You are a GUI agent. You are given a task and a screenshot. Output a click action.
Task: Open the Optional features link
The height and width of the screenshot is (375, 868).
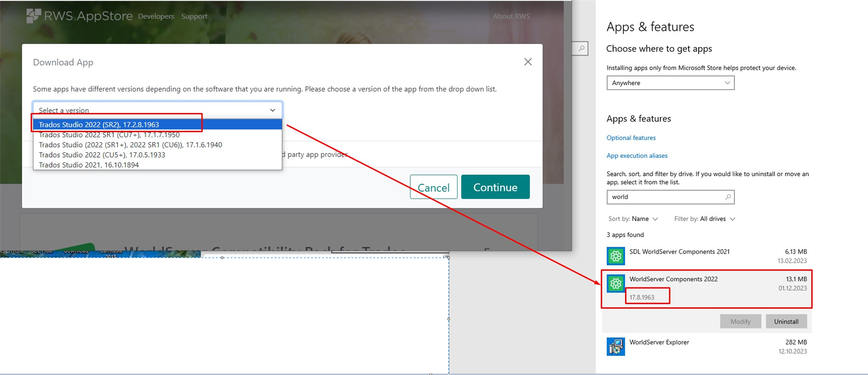pos(631,138)
